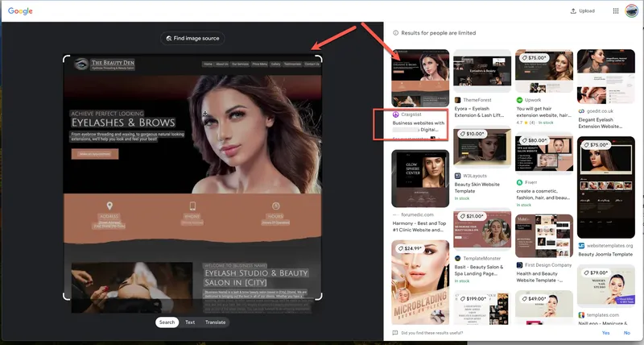Click the TemplateMonster favicon
644x345 pixels.
pos(457,258)
